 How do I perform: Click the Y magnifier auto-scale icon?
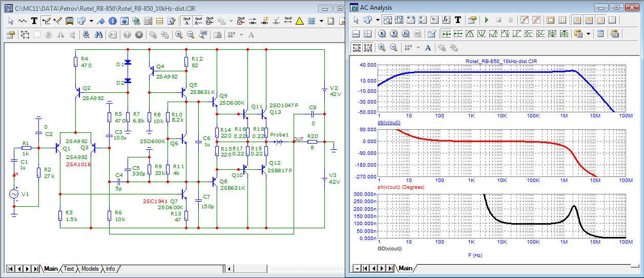(394, 34)
